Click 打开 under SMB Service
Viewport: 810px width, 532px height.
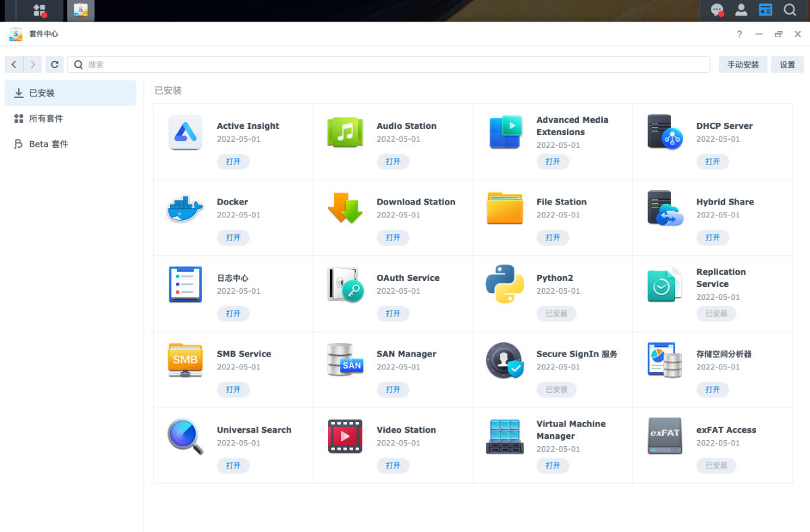[x=233, y=390]
